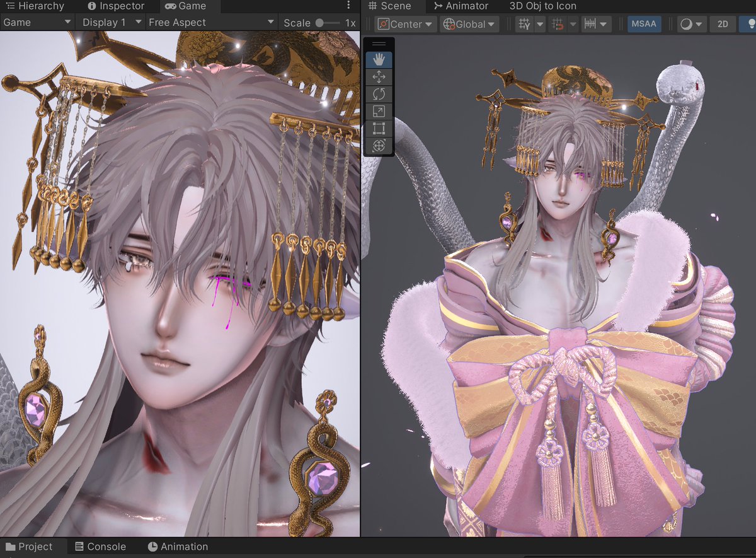Click the draw mode shading sphere icon

point(686,24)
